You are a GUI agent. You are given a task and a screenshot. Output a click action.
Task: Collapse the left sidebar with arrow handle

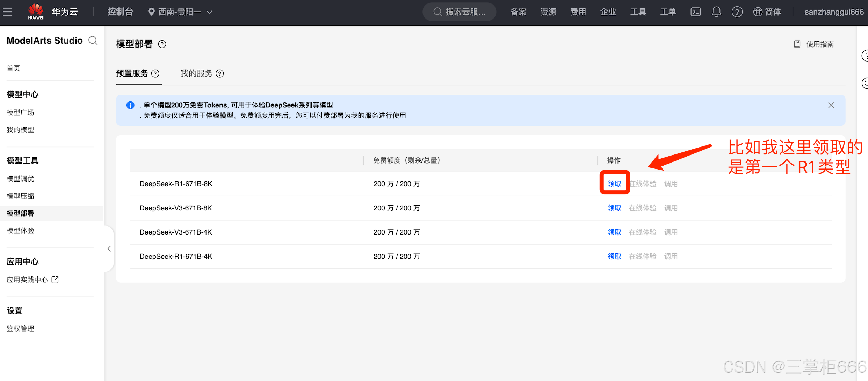(x=109, y=249)
